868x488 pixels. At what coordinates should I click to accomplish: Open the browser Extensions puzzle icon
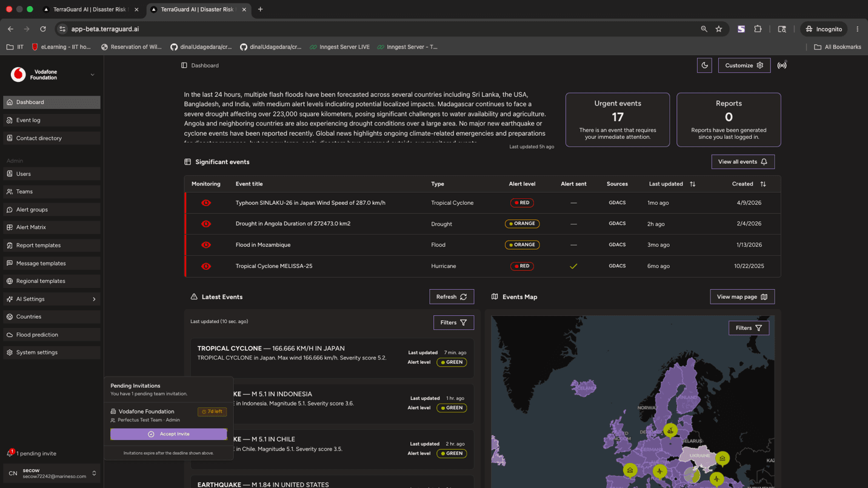click(x=758, y=29)
